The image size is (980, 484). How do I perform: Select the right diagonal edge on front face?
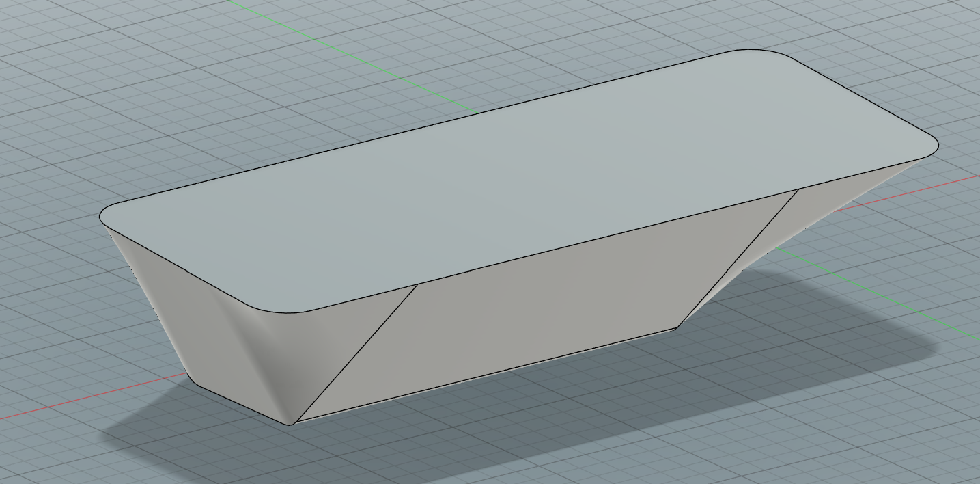click(x=738, y=260)
